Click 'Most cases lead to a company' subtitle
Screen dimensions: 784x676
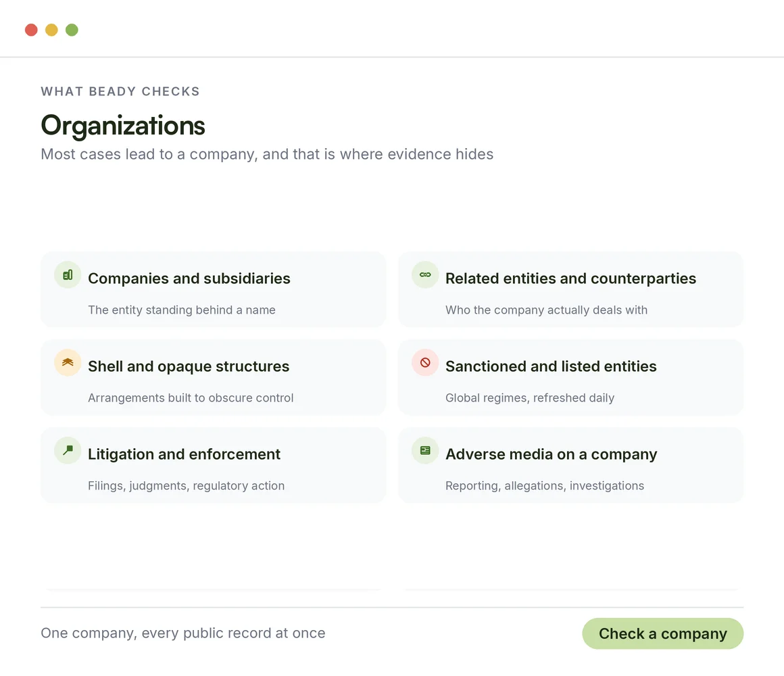click(x=267, y=155)
